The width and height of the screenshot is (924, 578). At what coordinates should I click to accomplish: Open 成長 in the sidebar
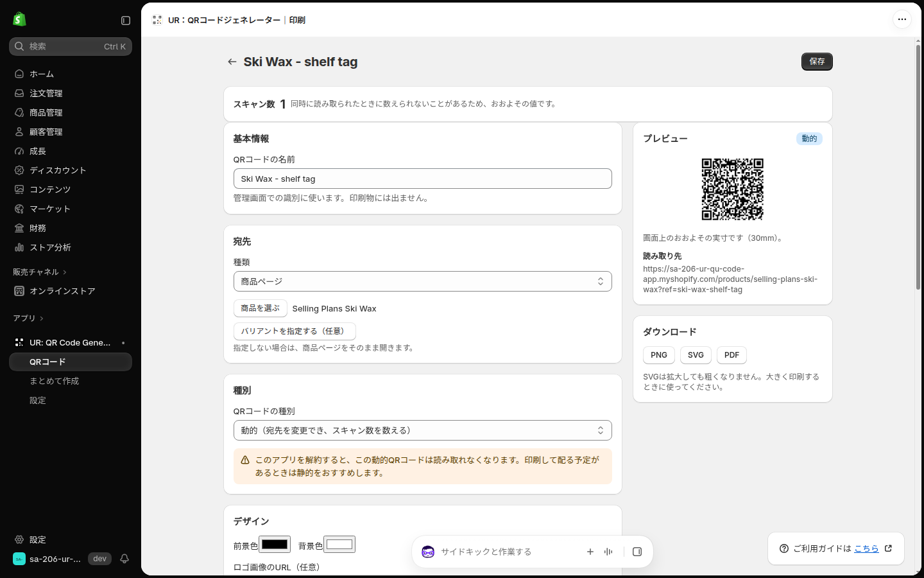point(71,151)
